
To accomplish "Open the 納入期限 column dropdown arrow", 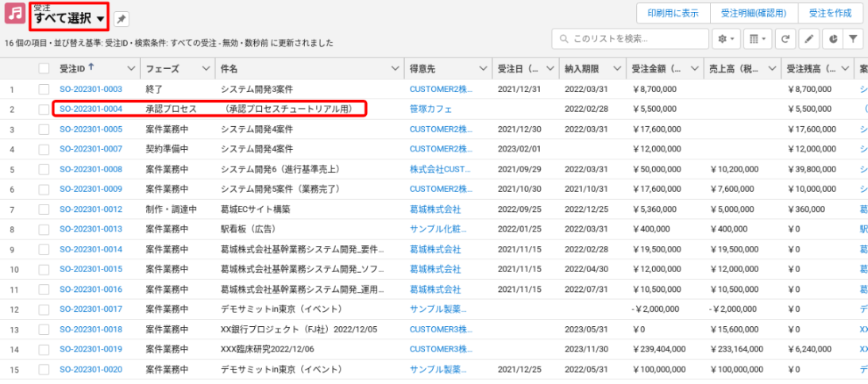I will pyautogui.click(x=617, y=68).
